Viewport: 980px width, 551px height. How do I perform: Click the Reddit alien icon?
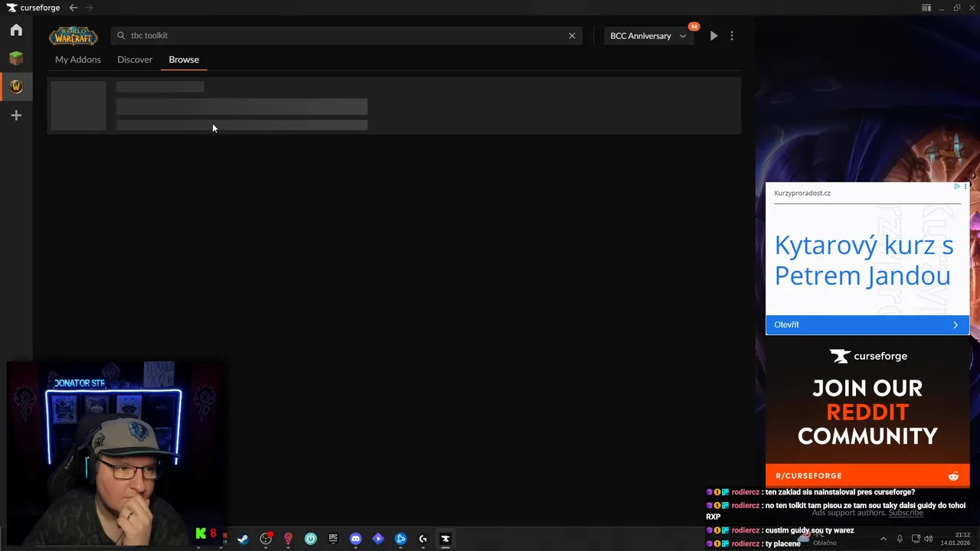[953, 476]
